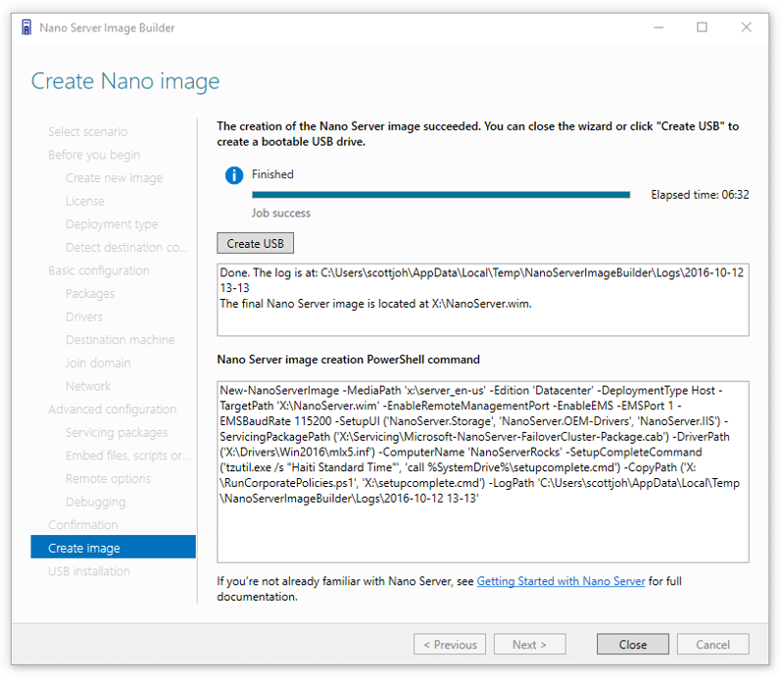Open Getting Started with Nano Server link

coord(561,581)
